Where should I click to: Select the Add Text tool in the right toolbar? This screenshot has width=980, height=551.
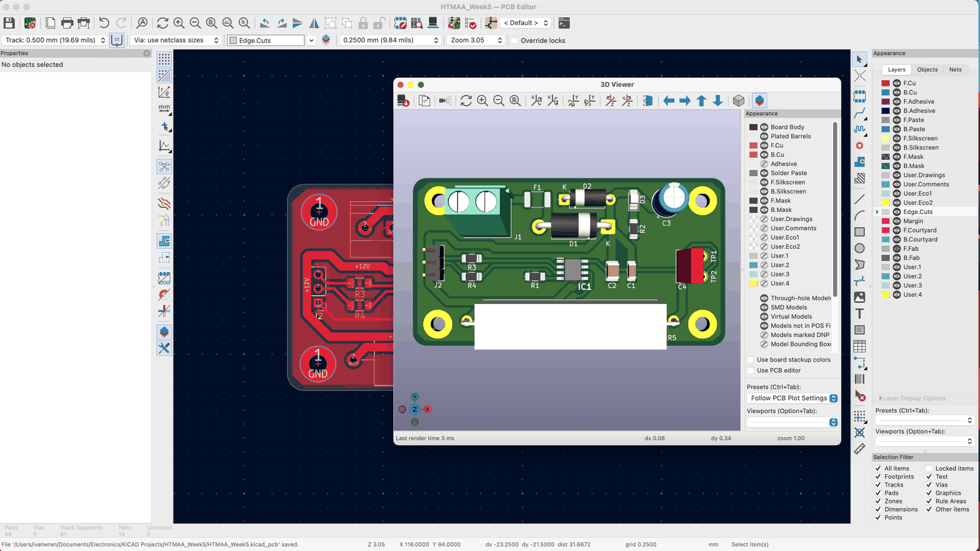click(860, 313)
